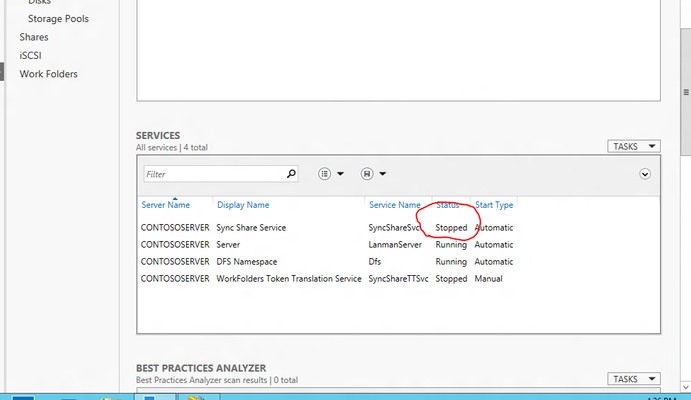Click SyncShareSvc service name cell
Viewport: 691px width, 400px height.
(394, 228)
